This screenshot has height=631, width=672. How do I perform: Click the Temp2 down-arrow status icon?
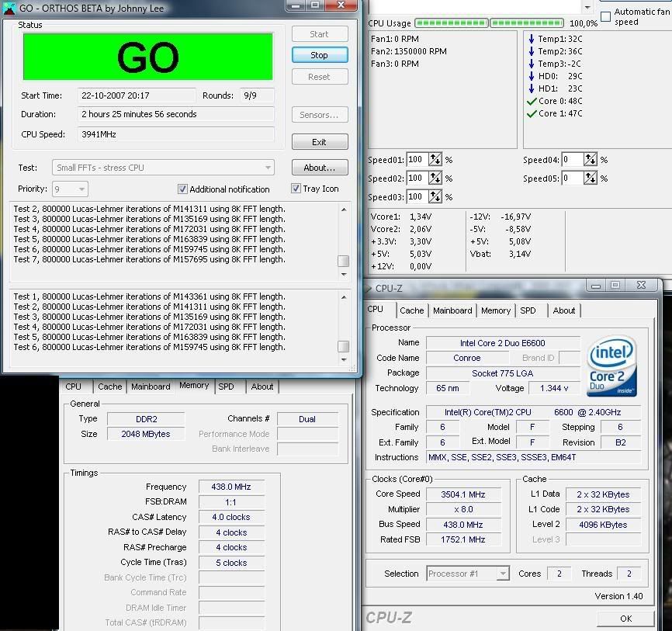pos(532,51)
